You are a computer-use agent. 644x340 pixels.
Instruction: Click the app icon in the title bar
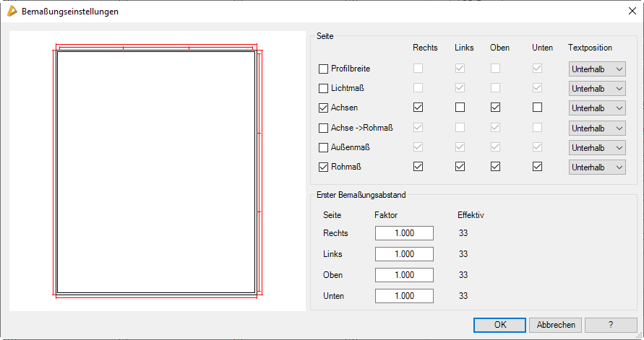[12, 12]
